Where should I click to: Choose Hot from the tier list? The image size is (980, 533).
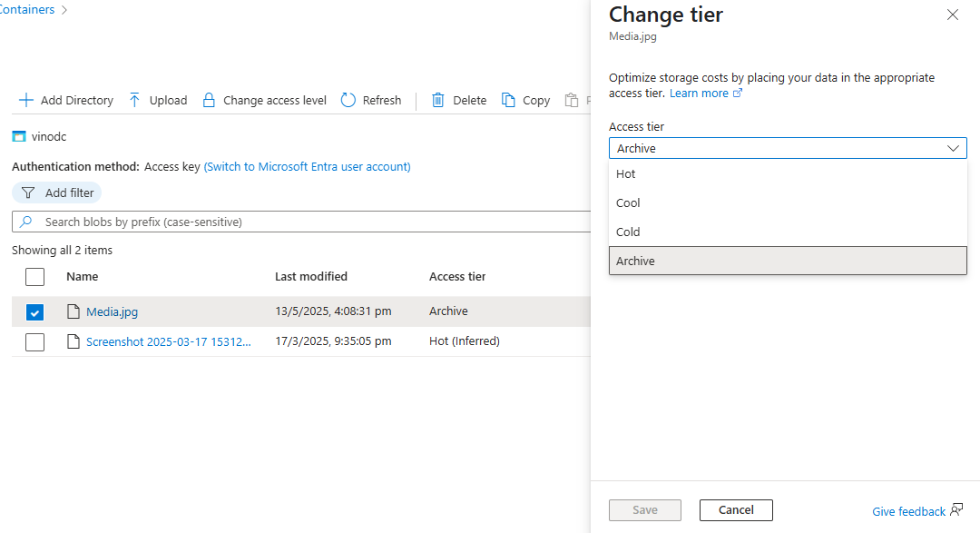(x=788, y=174)
